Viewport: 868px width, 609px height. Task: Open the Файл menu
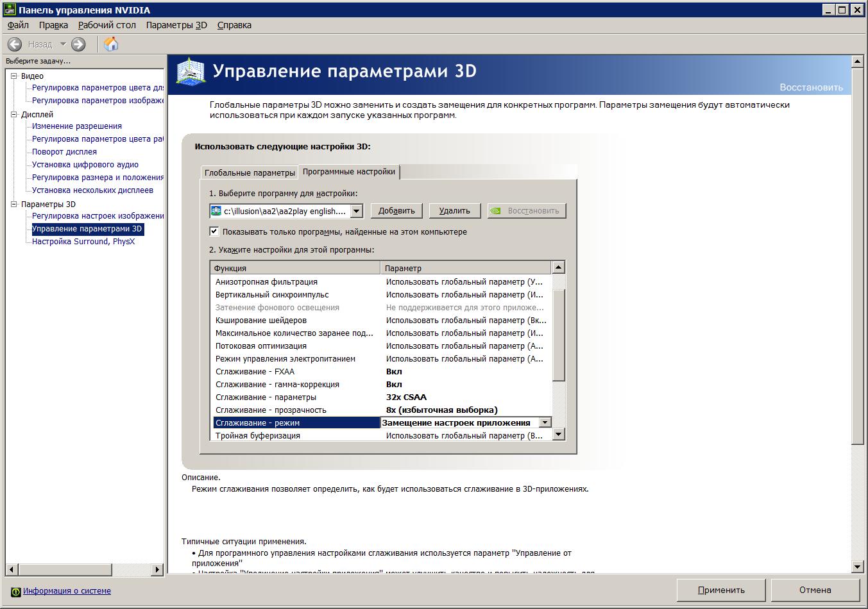(18, 25)
